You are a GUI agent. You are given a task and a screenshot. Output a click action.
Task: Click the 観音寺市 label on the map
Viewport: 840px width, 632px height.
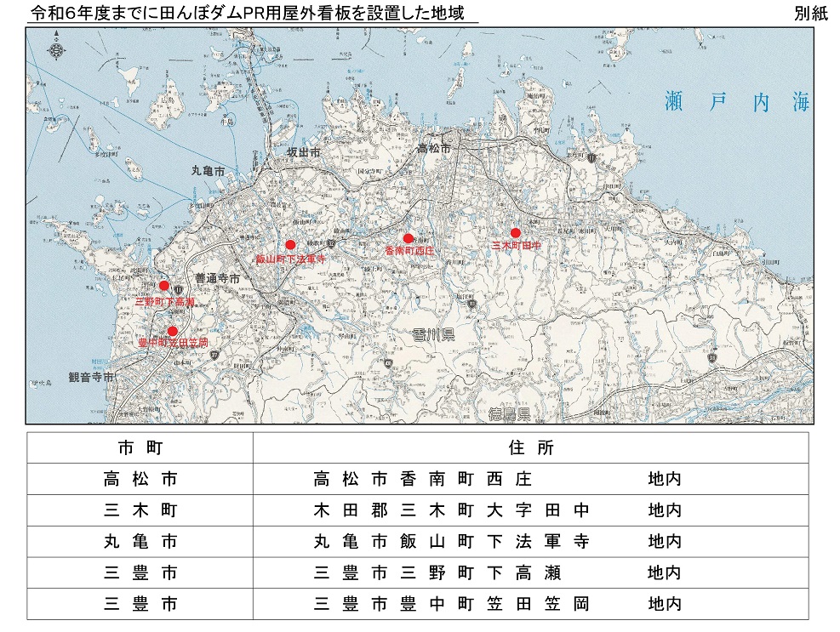89,378
